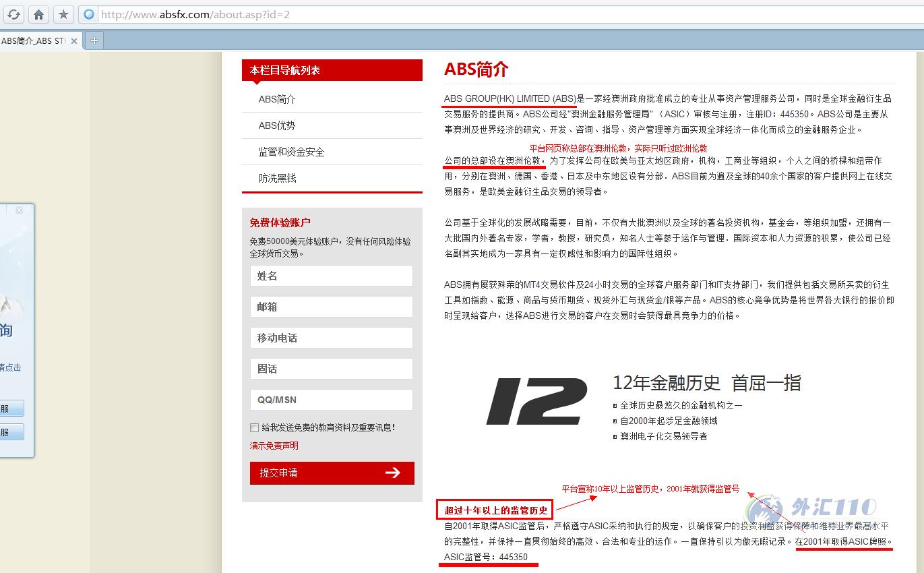This screenshot has width=924, height=573.
Task: Focus the 固话 input field
Action: click(331, 369)
